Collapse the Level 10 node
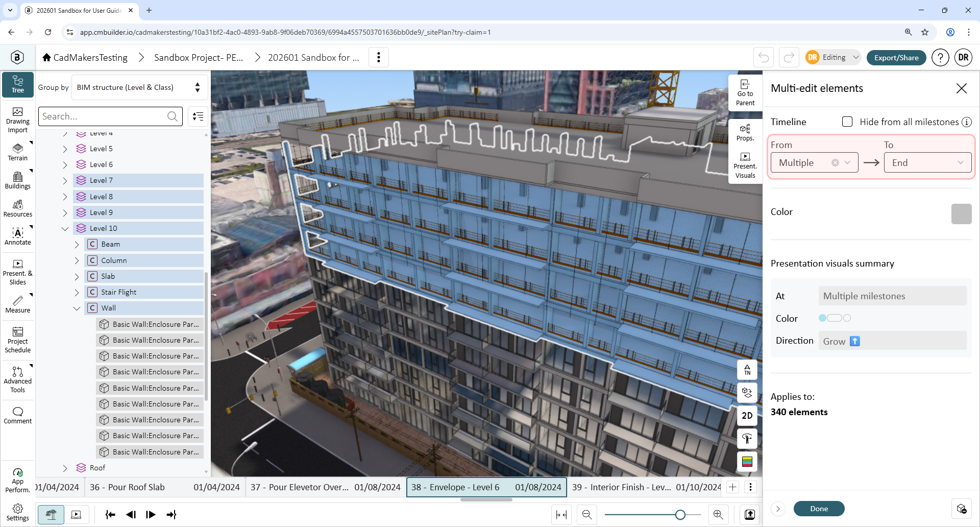This screenshot has width=980, height=527. (x=65, y=229)
